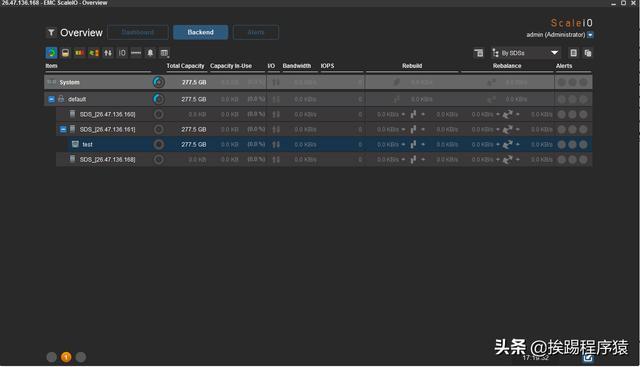
Task: Select the default protection domain row
Action: (x=318, y=99)
